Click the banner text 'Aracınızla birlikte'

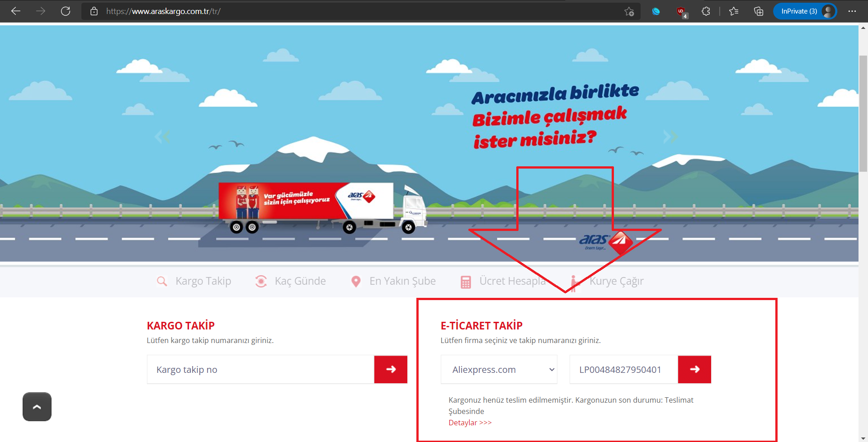555,94
